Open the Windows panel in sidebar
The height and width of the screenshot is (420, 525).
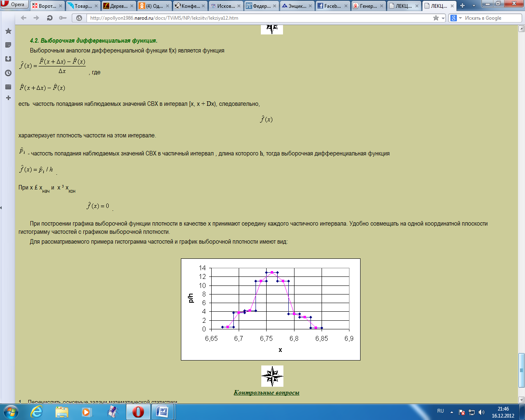[x=8, y=87]
